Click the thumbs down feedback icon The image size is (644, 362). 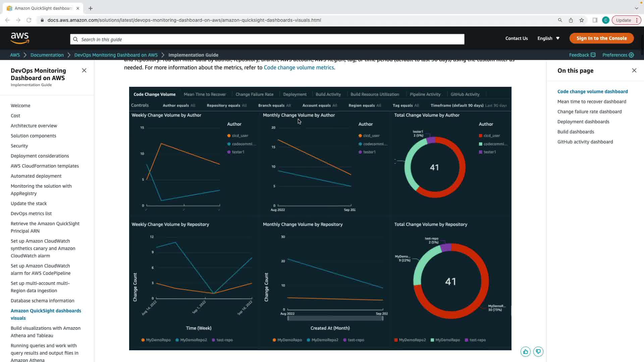click(x=538, y=352)
